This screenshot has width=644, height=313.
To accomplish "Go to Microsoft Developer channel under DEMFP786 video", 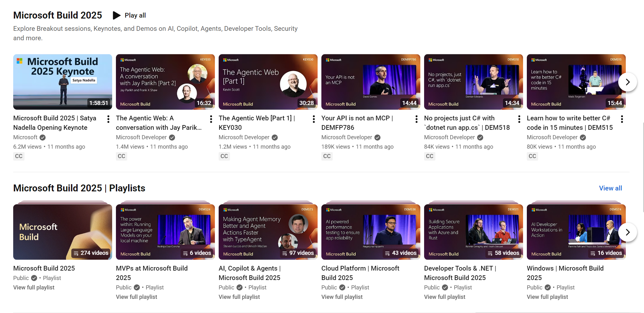I will (x=347, y=137).
